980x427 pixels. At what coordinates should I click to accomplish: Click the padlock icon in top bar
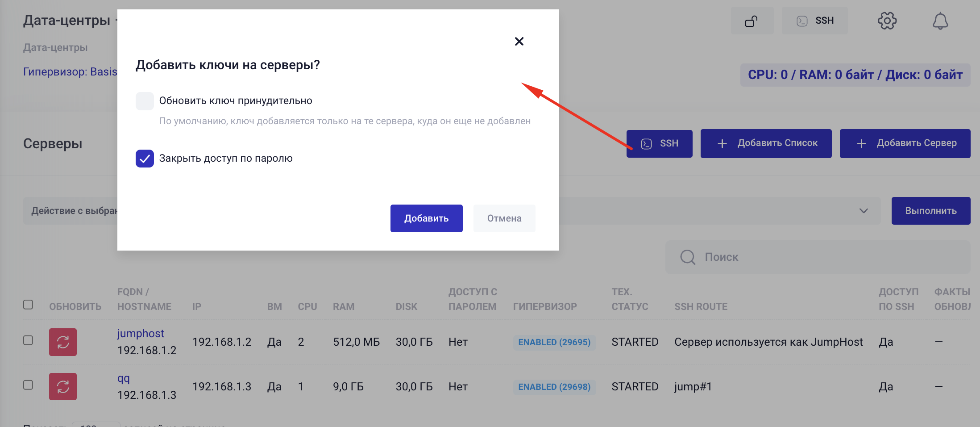[752, 20]
